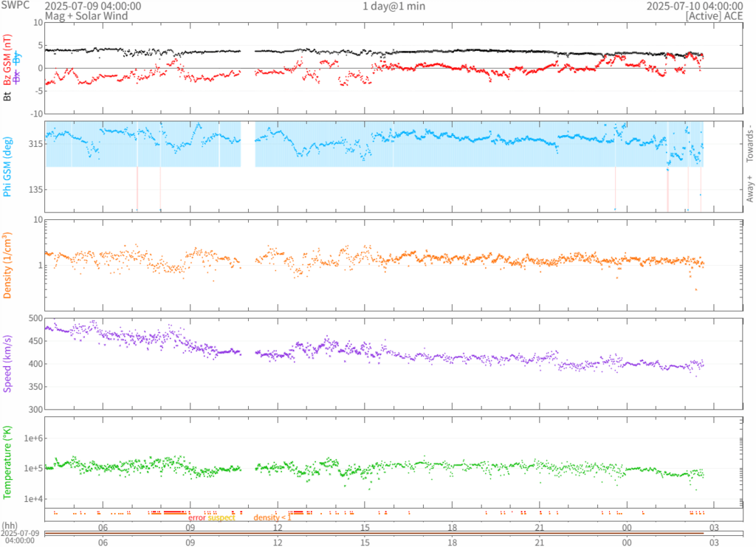756x547 pixels.
Task: Click the orange 'density < 1' flag legend
Action: point(273,517)
